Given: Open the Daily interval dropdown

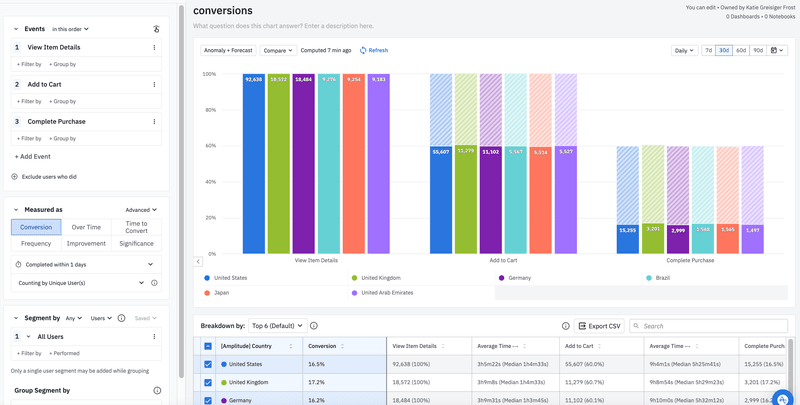Looking at the screenshot, I should click(684, 50).
